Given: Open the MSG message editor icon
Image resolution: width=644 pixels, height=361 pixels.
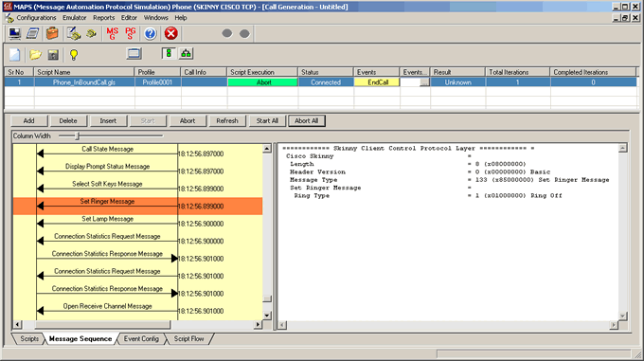Looking at the screenshot, I should (x=112, y=33).
